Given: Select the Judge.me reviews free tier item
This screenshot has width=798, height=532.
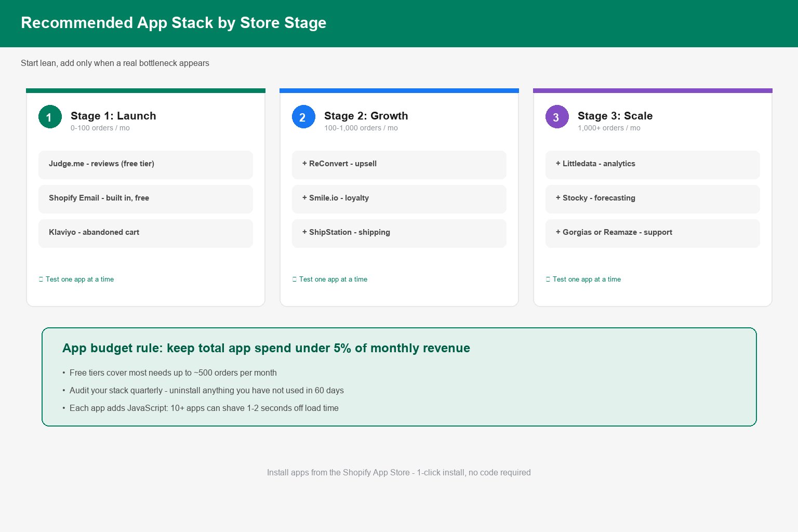Looking at the screenshot, I should pos(145,165).
